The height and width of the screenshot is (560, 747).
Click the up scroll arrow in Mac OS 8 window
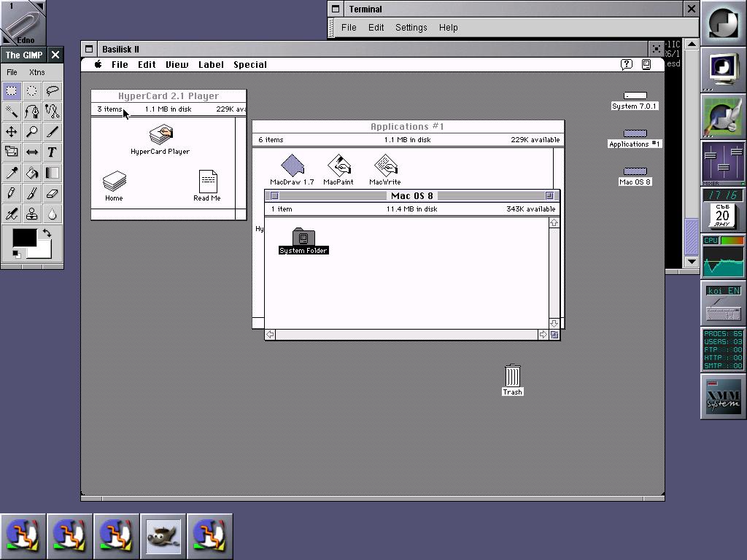click(x=554, y=223)
